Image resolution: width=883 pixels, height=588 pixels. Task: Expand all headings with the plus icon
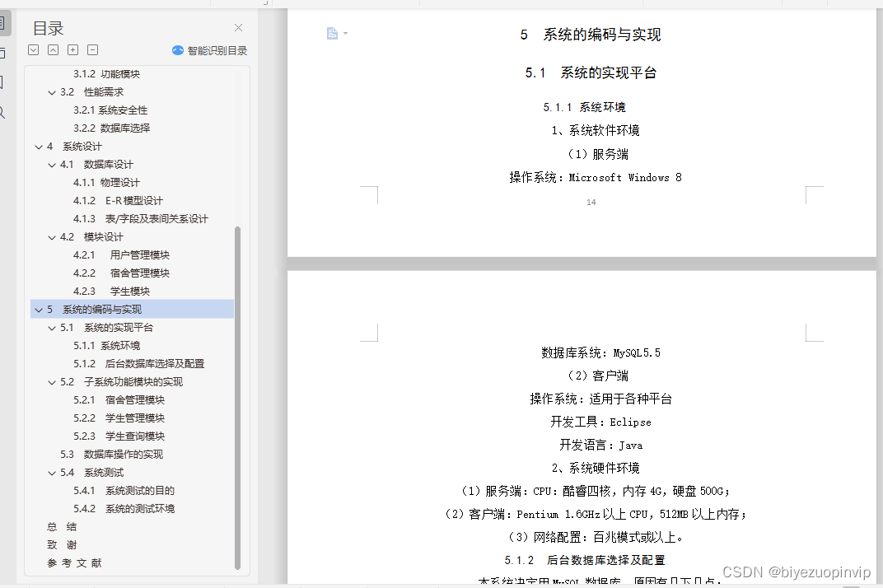(72, 49)
